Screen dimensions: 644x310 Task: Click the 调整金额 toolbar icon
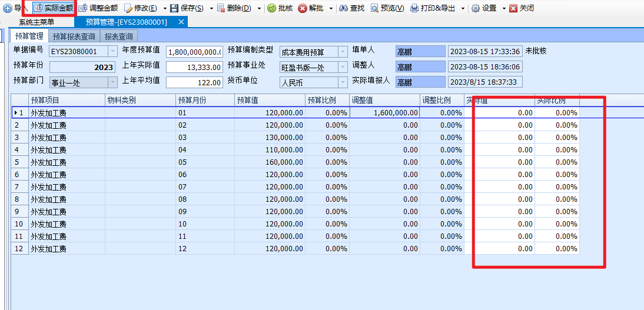coord(83,8)
